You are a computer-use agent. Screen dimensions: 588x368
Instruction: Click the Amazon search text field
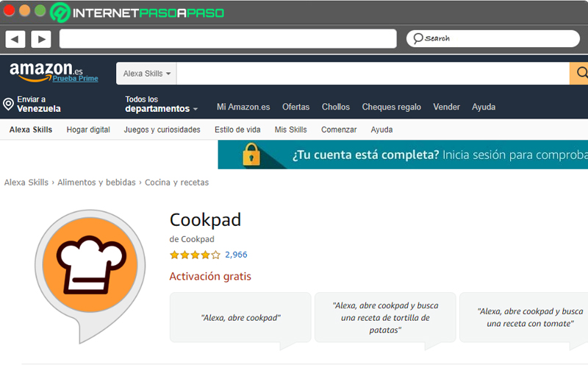373,74
